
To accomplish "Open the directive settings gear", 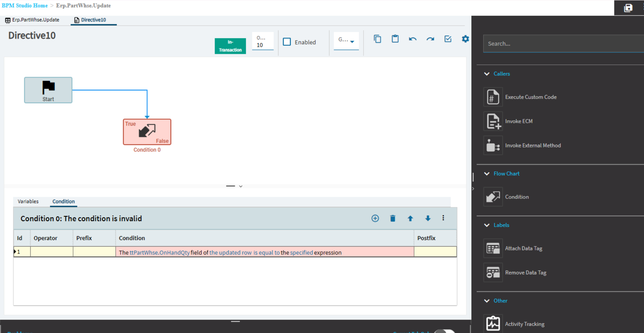I will (x=465, y=39).
